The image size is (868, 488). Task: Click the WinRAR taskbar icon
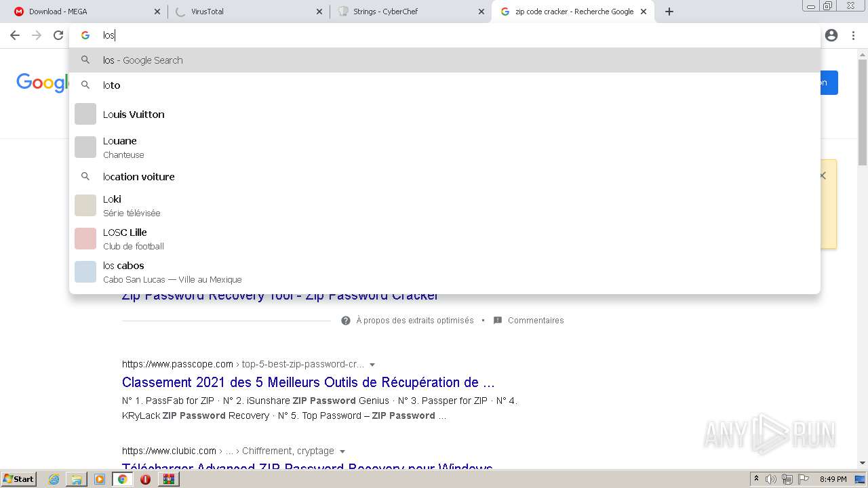(168, 479)
